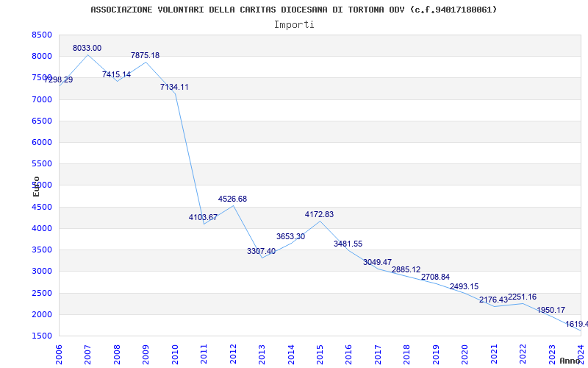
Task: Click the chart title ASSOCIAZIONE VOLONTARI DELLA CARITAS
Action: coord(293,10)
